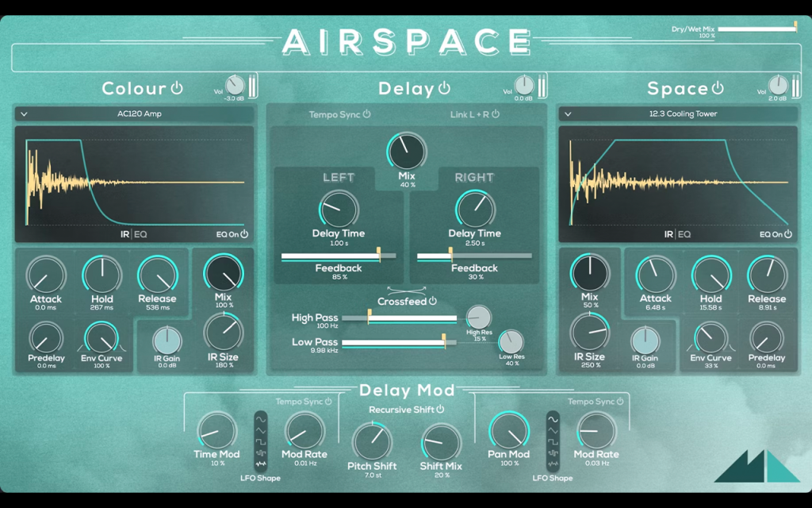Image resolution: width=812 pixels, height=508 pixels.
Task: Click the Space Hold knob
Action: 711,275
